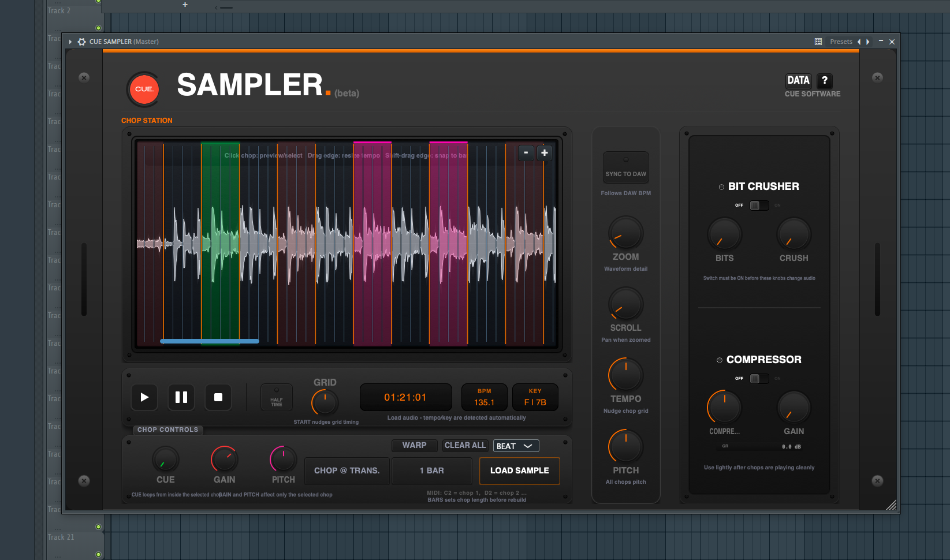Select the green highlighted chop in waveform
Image resolution: width=950 pixels, height=560 pixels.
(220, 244)
